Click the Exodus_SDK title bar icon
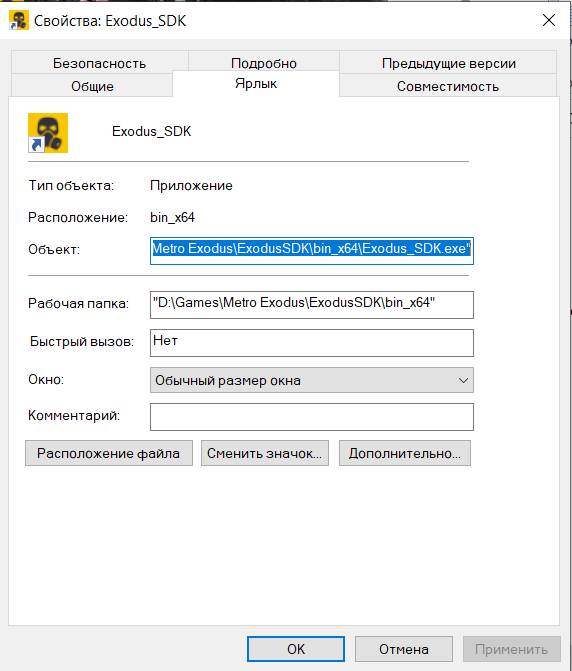 click(x=19, y=21)
